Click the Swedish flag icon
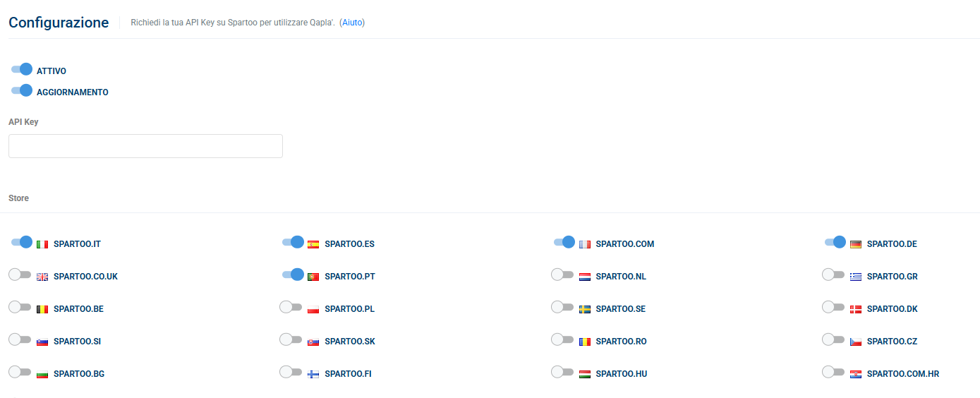The width and height of the screenshot is (980, 398). click(x=585, y=309)
